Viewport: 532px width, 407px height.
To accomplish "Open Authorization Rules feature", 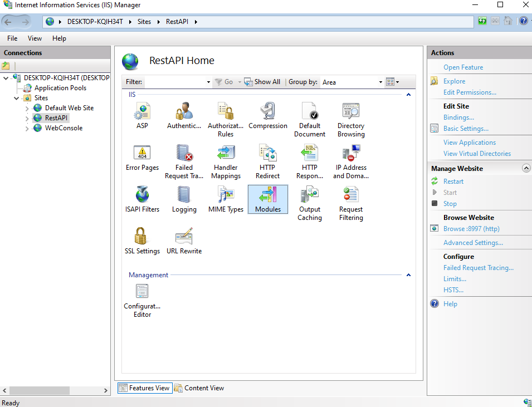I will tap(226, 120).
